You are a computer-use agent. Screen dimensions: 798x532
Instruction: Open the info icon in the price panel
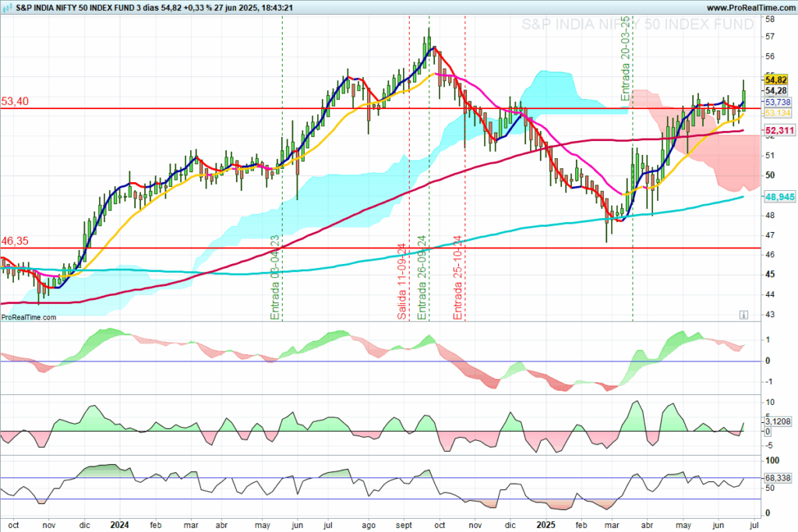tap(743, 315)
